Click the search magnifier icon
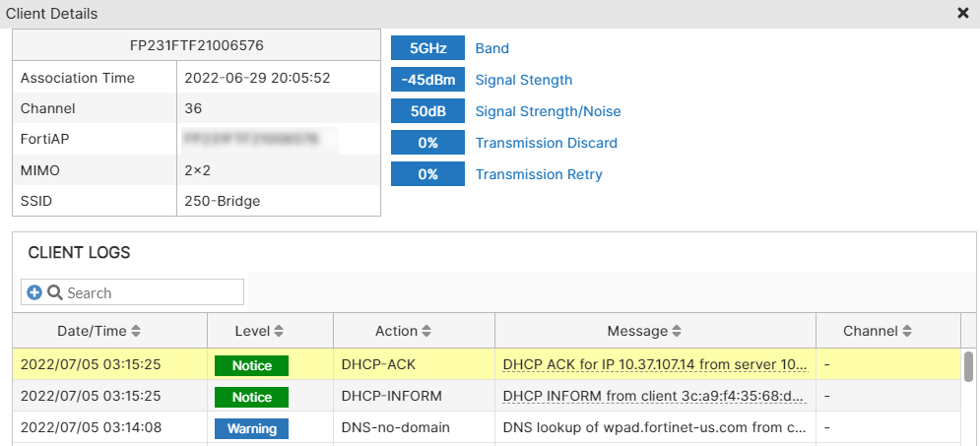This screenshot has height=446, width=980. coord(54,292)
